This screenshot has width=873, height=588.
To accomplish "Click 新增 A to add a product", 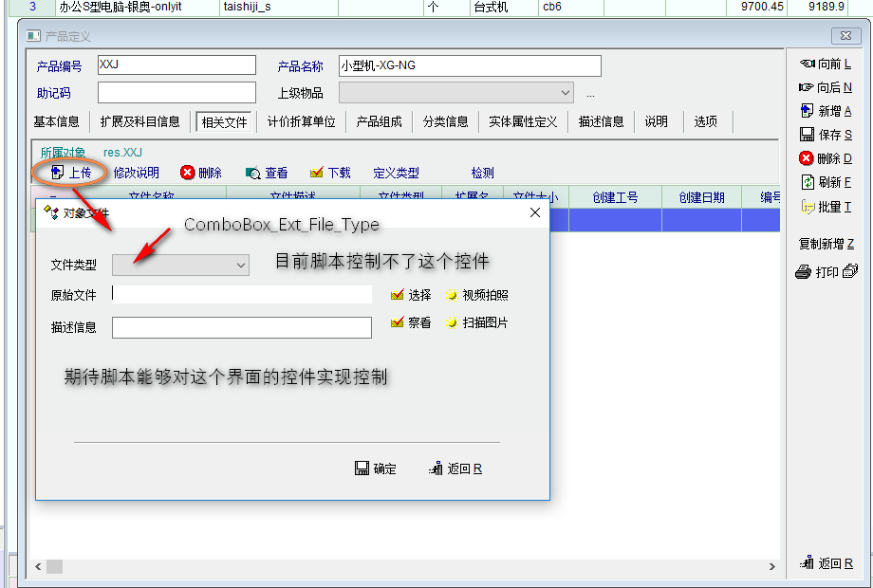I will [x=808, y=111].
